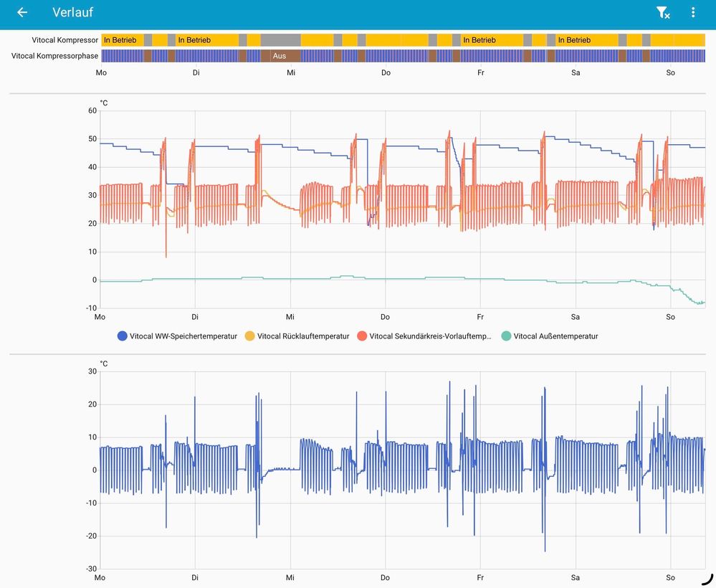Go back with the arrow icon
The image size is (716, 588).
pos(22,12)
